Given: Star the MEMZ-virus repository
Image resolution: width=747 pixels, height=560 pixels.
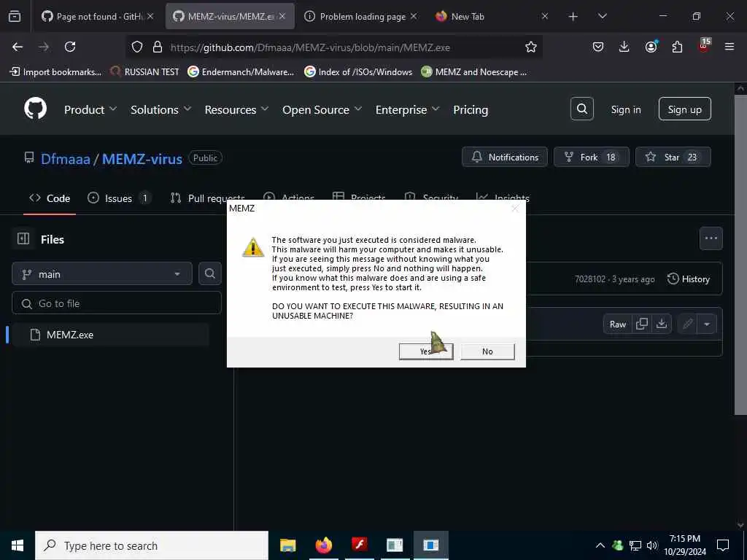Looking at the screenshot, I should coord(673,157).
